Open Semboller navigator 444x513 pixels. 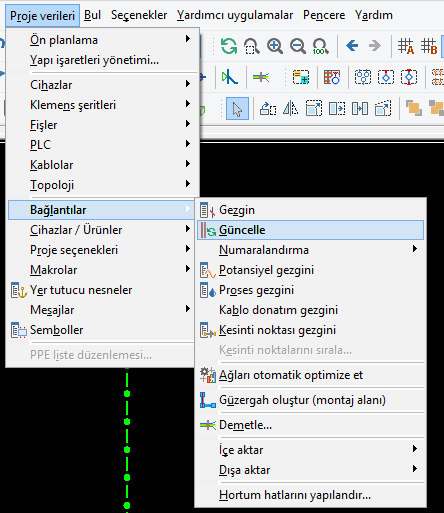101,330
